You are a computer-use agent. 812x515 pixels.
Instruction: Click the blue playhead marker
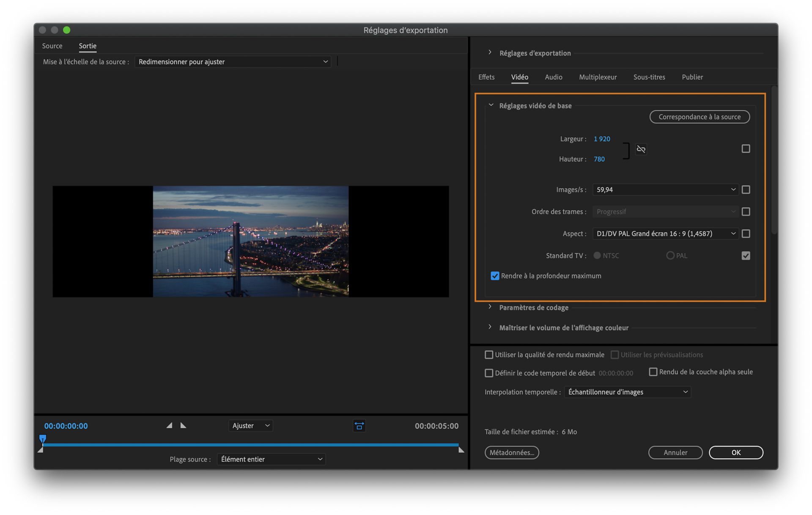(43, 438)
